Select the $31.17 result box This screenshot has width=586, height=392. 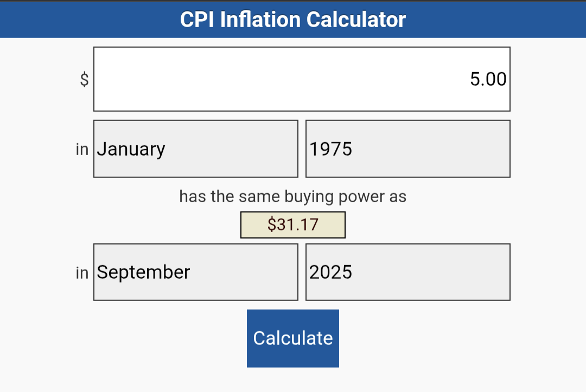(x=293, y=224)
